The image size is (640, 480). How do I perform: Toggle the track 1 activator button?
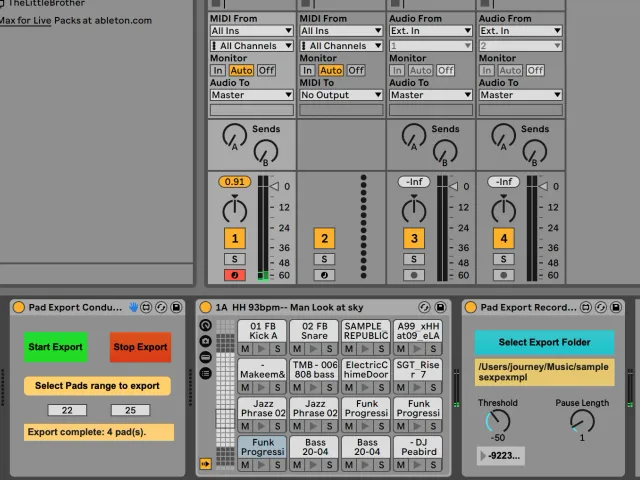235,238
